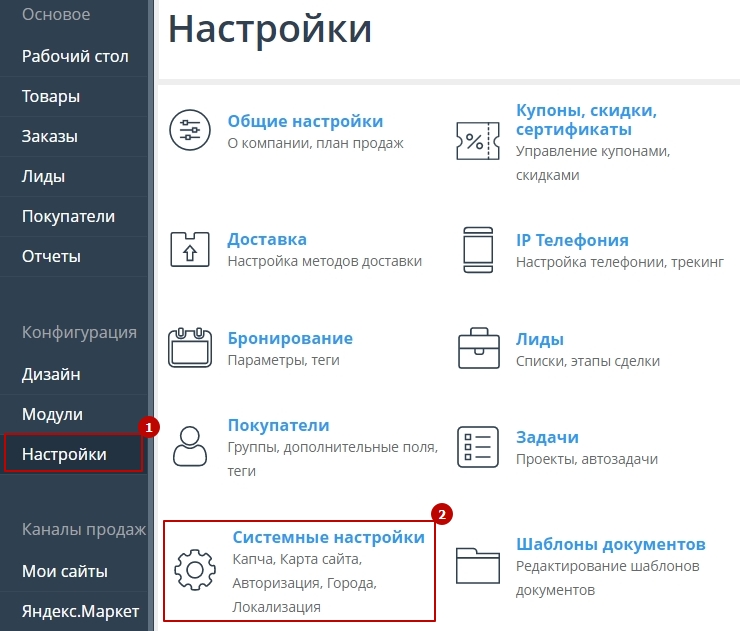Image resolution: width=740 pixels, height=631 pixels.
Task: Click the gear icon for Системные настройки
Action: pos(195,568)
